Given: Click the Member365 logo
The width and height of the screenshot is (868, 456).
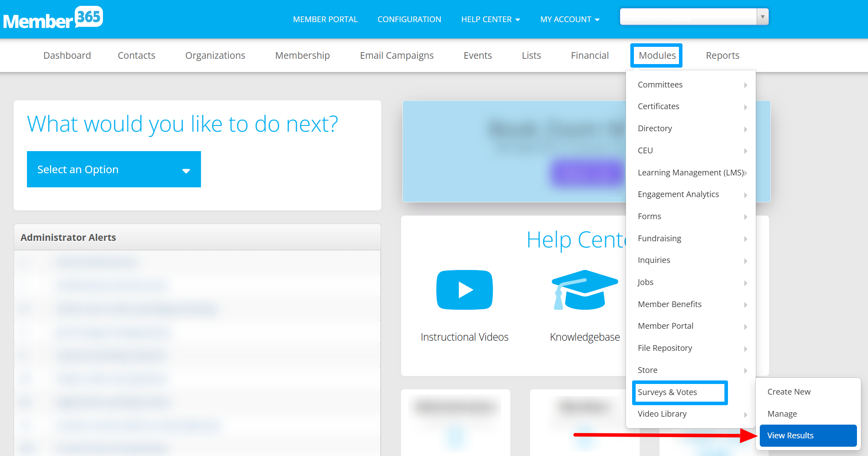Looking at the screenshot, I should tap(53, 18).
